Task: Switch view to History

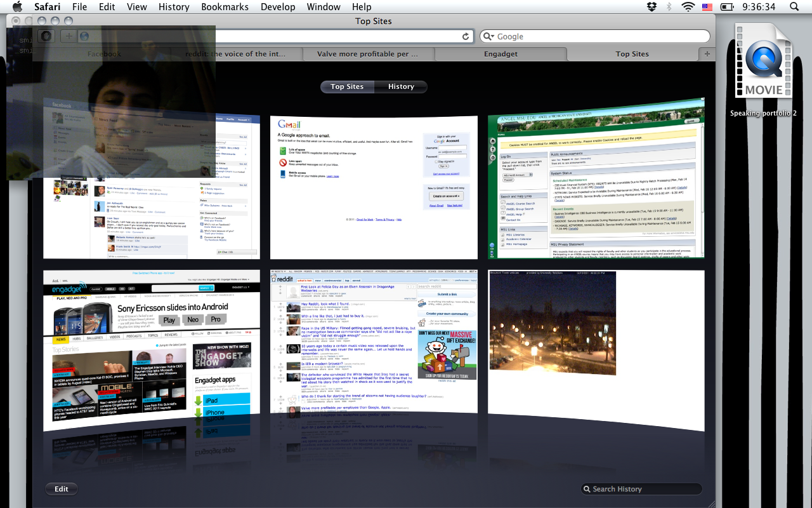Action: [x=401, y=87]
